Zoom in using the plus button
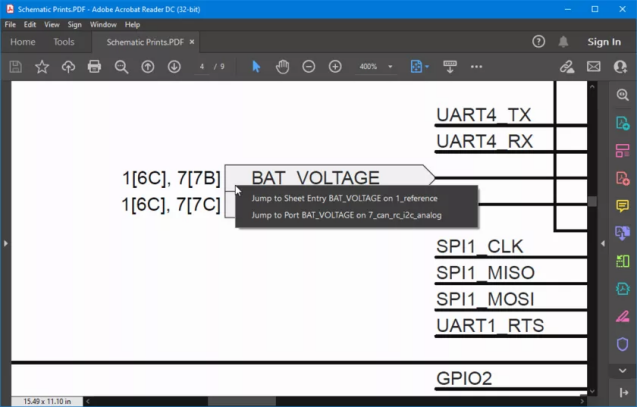This screenshot has width=637, height=407. click(x=335, y=66)
